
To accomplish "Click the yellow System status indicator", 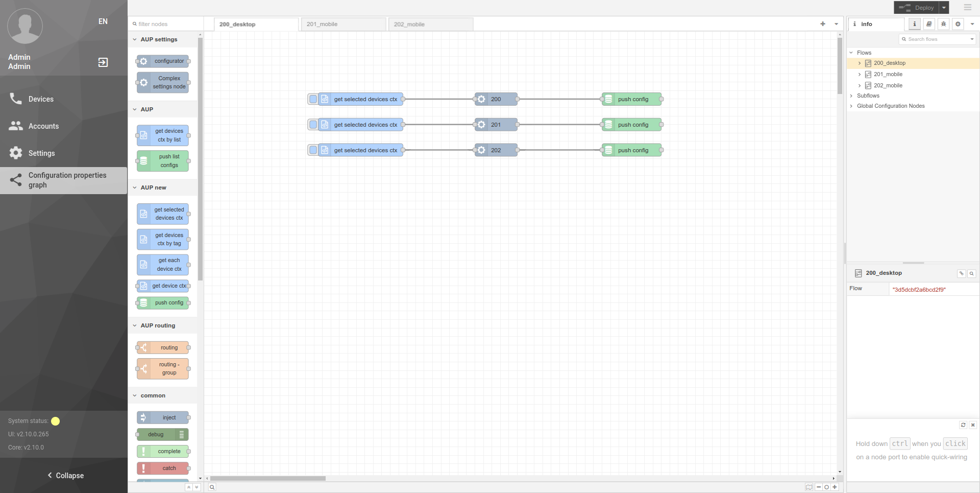I will click(56, 421).
